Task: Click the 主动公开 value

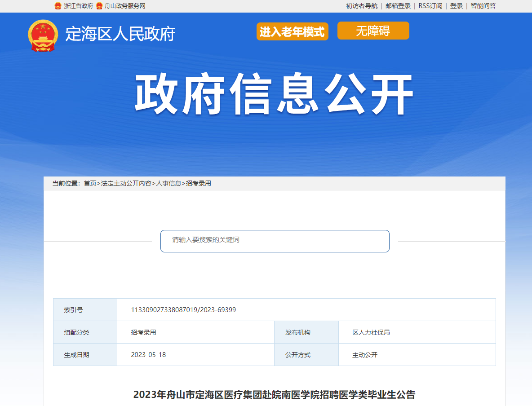Action: pyautogui.click(x=365, y=355)
